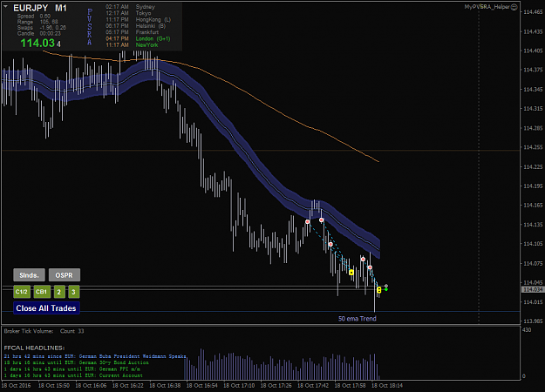This screenshot has height=392, width=545.
Task: Open the chart's top-left triangle dropdown
Action: coord(5,6)
